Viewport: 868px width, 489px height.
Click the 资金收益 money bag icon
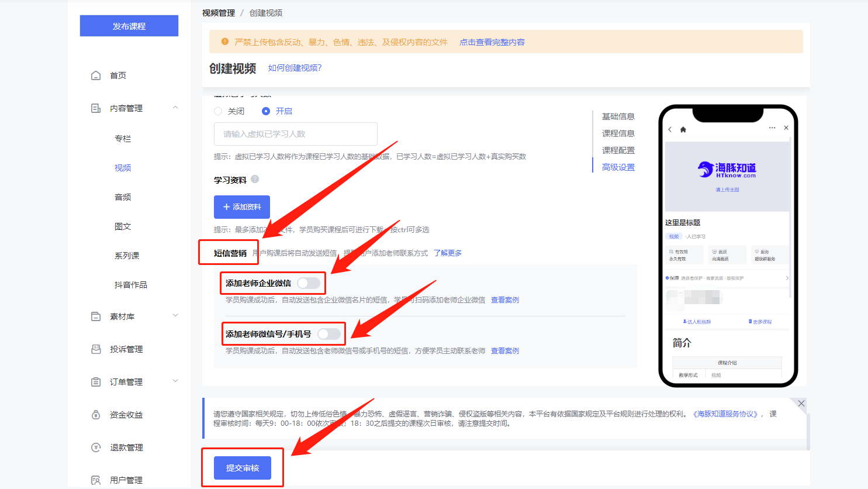coord(96,415)
